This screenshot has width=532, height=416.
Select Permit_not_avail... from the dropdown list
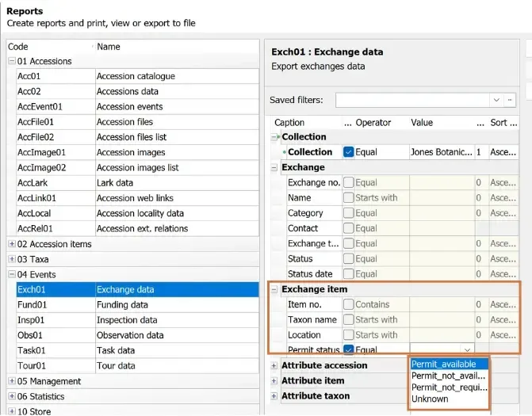450,376
